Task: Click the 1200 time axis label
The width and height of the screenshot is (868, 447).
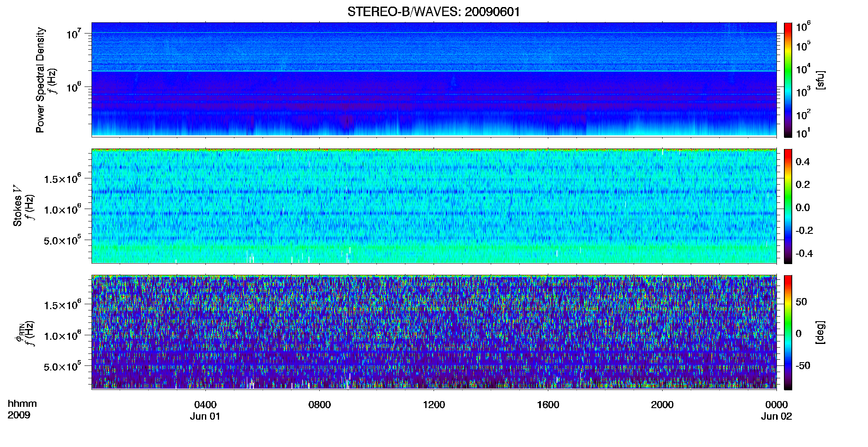Action: coord(434,404)
